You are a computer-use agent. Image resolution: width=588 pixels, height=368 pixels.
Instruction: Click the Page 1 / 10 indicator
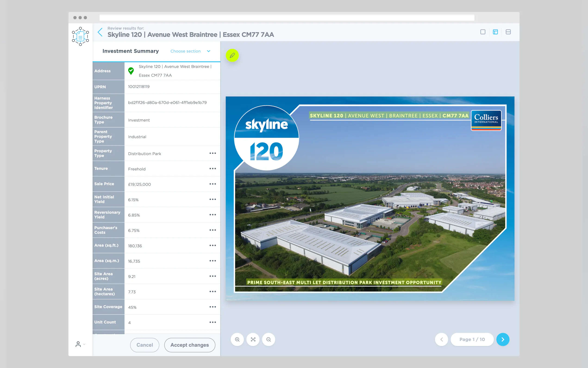[x=472, y=339]
